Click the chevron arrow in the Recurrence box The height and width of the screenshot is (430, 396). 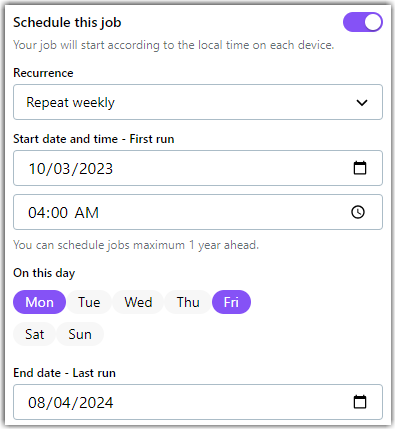point(362,103)
